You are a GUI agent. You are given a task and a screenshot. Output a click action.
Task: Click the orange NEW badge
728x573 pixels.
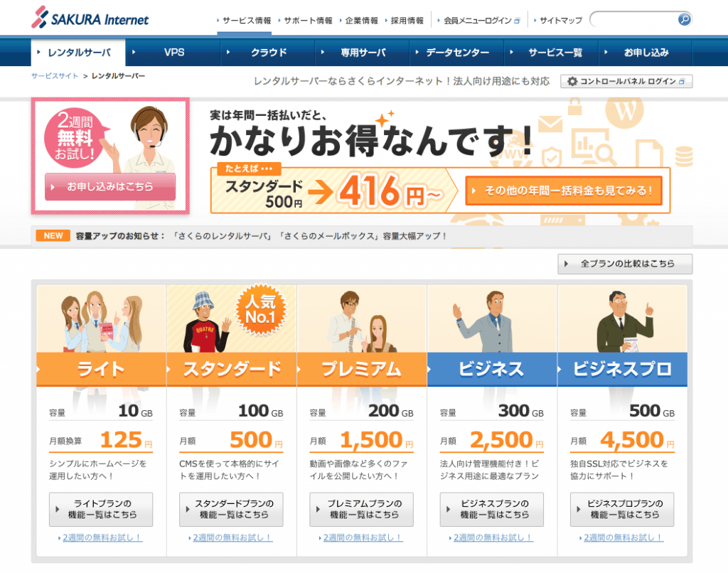53,236
